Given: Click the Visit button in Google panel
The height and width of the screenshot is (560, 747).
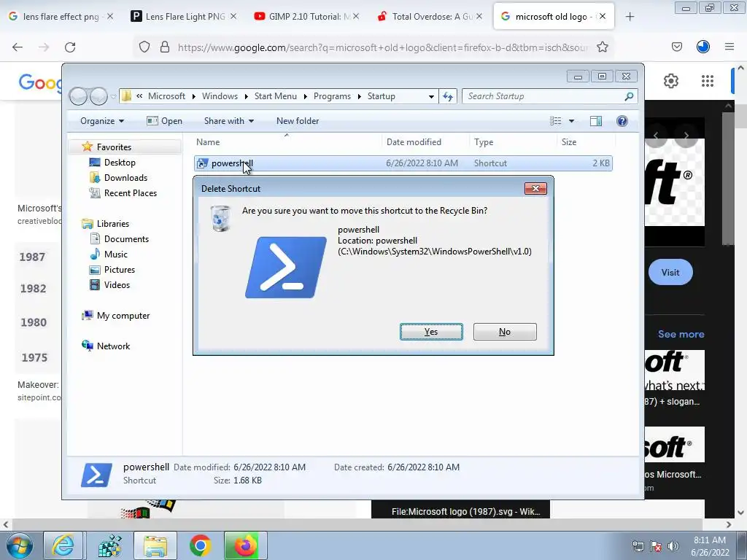Looking at the screenshot, I should pos(670,273).
